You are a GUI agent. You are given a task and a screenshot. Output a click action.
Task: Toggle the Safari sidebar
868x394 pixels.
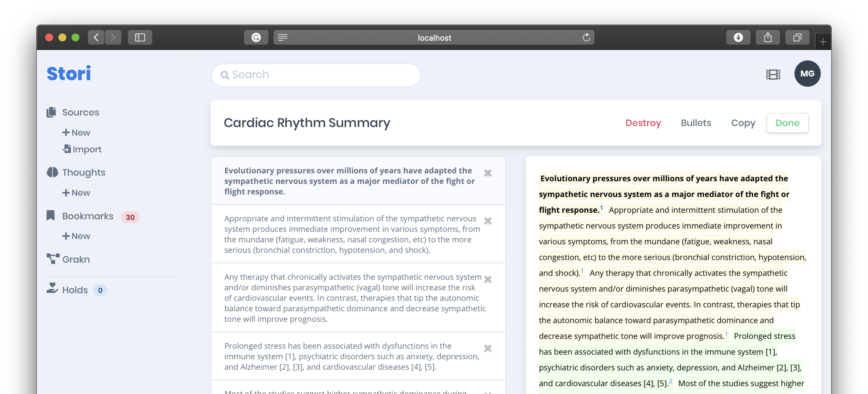point(140,38)
